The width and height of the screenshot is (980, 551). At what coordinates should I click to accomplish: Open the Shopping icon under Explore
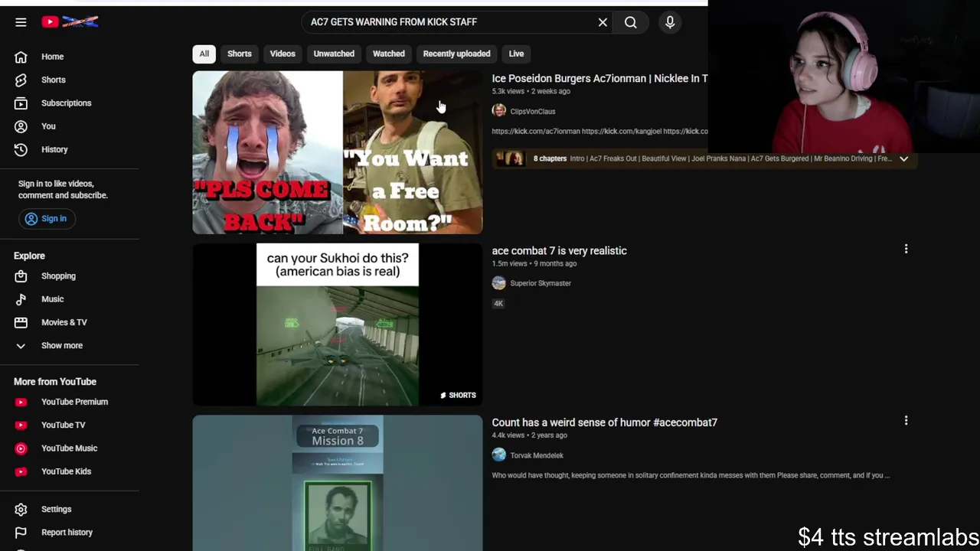pyautogui.click(x=21, y=276)
